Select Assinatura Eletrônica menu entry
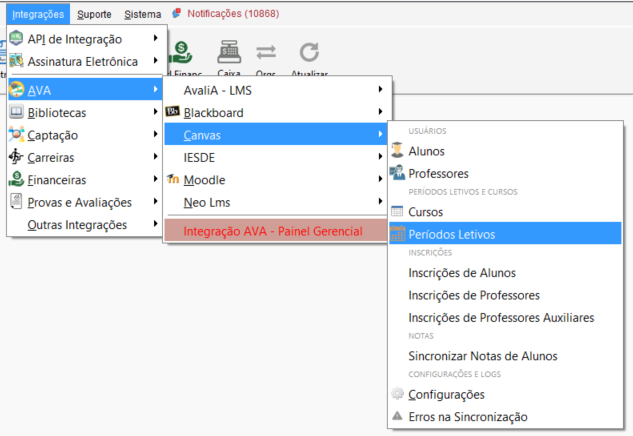633x436 pixels. pos(87,61)
